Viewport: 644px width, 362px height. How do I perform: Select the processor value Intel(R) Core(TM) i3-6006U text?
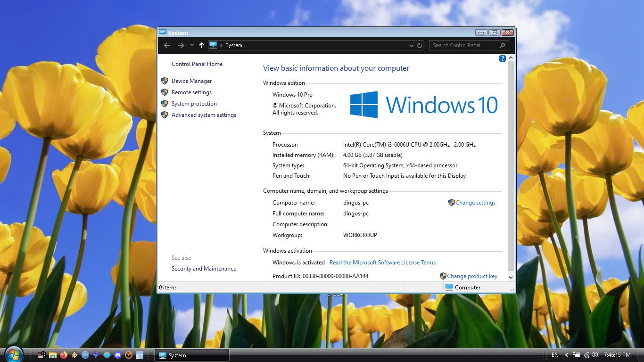pos(409,145)
